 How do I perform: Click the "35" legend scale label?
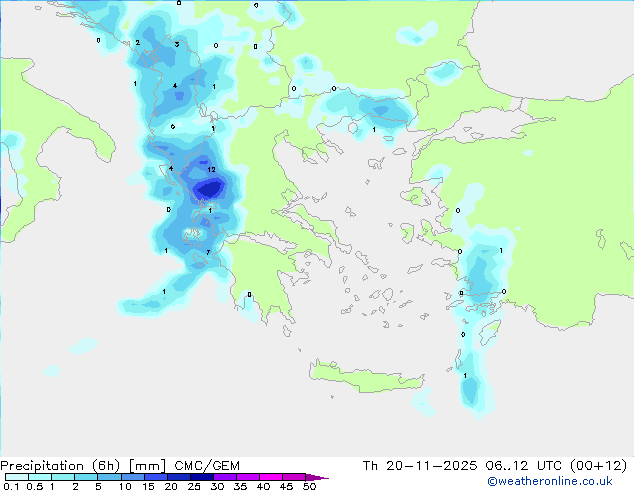pos(240,486)
